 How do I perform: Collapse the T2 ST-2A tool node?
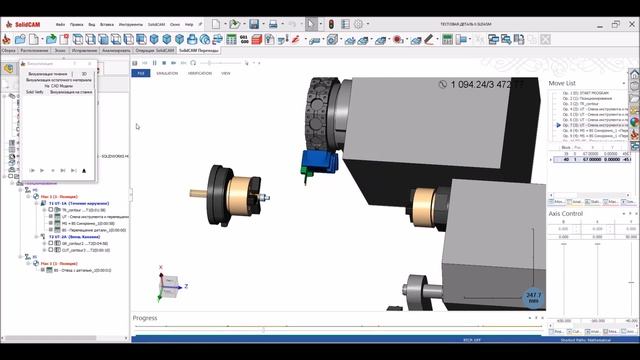point(36,237)
